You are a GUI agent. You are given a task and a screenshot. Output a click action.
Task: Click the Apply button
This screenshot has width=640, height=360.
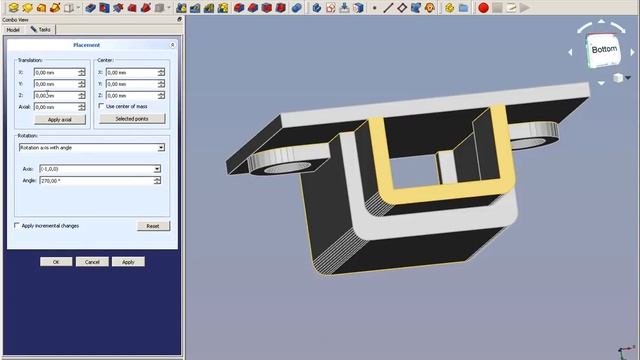128,262
